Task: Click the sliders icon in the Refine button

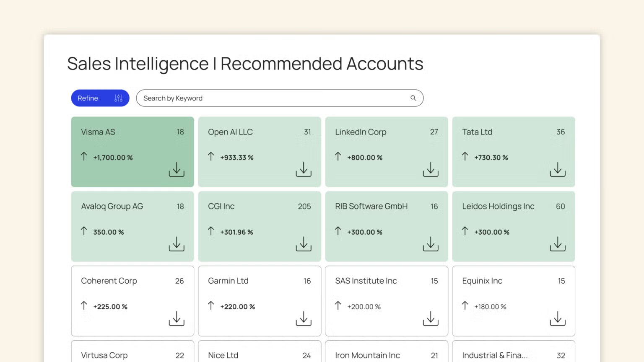Action: point(119,98)
